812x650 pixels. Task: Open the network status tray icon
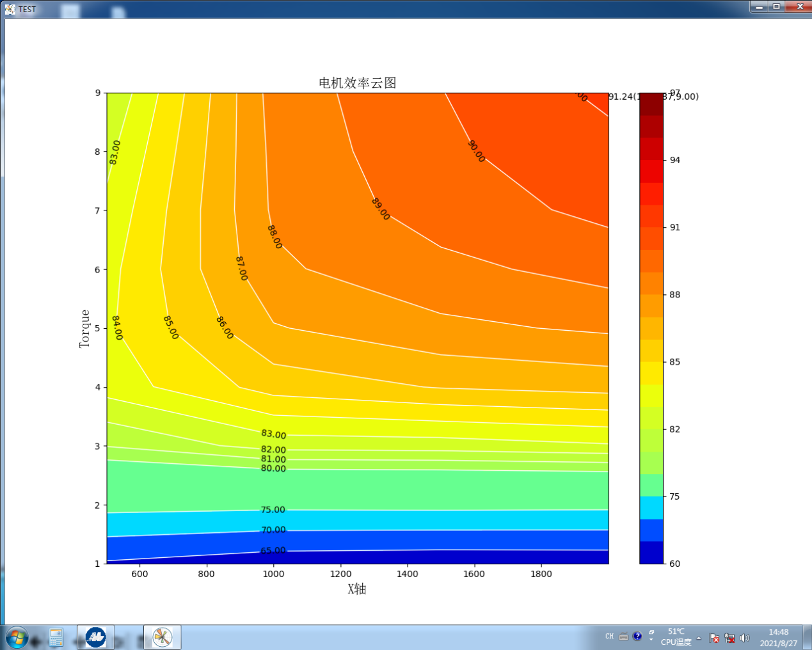pos(729,638)
